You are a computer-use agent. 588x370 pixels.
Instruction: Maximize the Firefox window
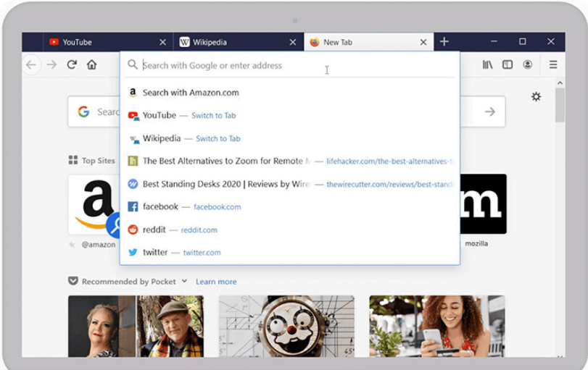pos(522,41)
